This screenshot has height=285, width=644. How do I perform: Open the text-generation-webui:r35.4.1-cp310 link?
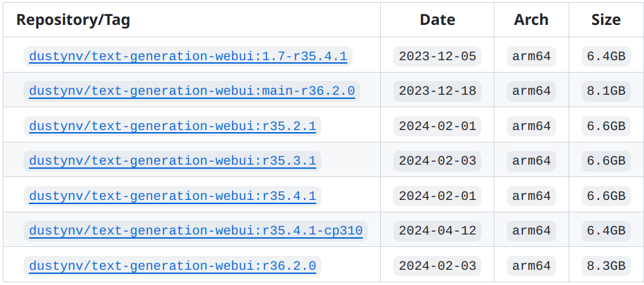coord(196,230)
